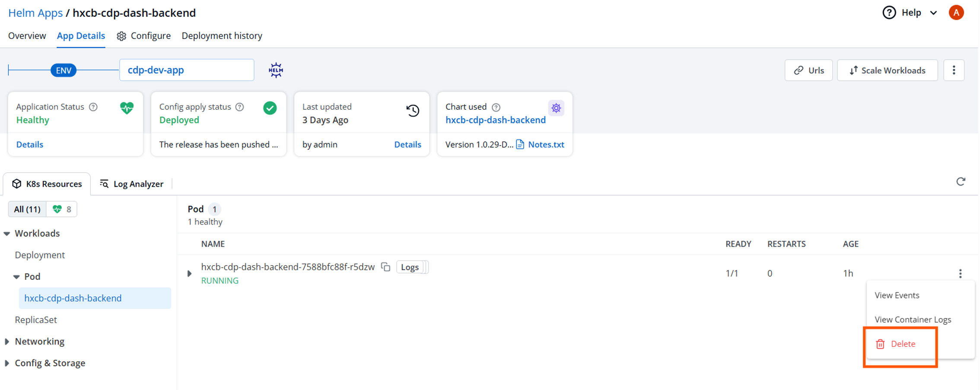This screenshot has height=390, width=980.
Task: Click the RUNNING status text
Action: point(220,281)
